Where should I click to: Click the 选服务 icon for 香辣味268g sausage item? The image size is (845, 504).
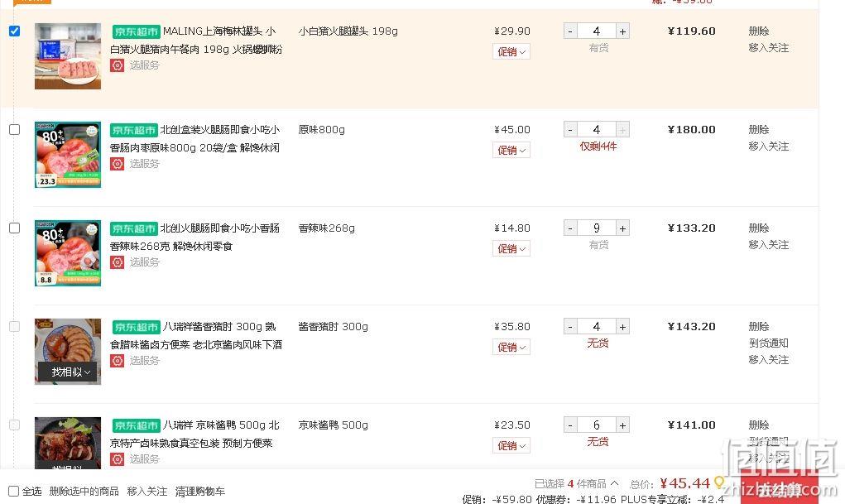[117, 262]
